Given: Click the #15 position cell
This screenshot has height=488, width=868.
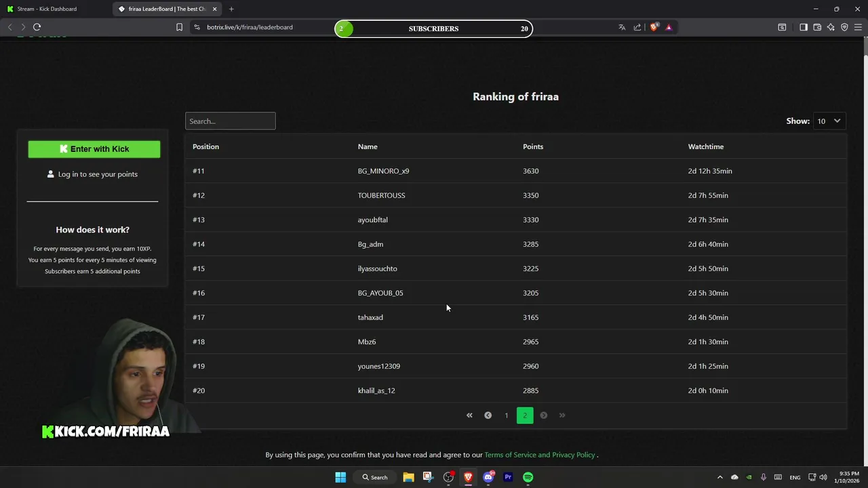Looking at the screenshot, I should coord(199,268).
